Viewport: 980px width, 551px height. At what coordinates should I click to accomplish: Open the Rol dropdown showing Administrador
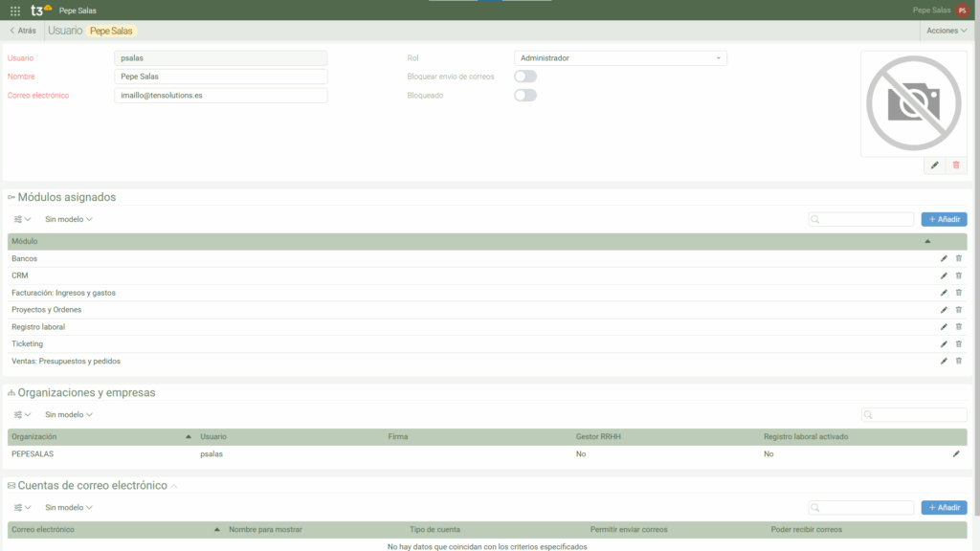click(x=620, y=58)
